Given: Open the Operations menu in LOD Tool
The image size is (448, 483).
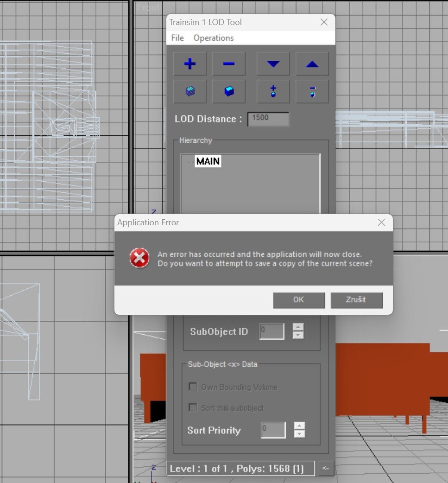Looking at the screenshot, I should (x=214, y=38).
